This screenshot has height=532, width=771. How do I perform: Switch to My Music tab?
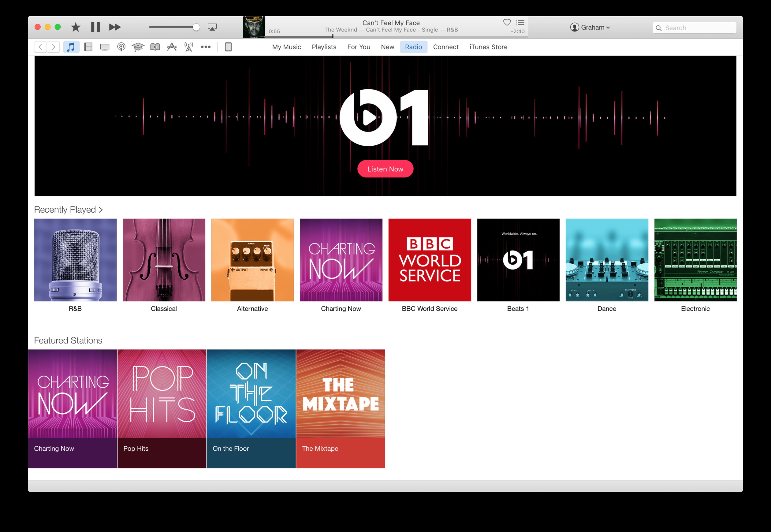pyautogui.click(x=287, y=47)
